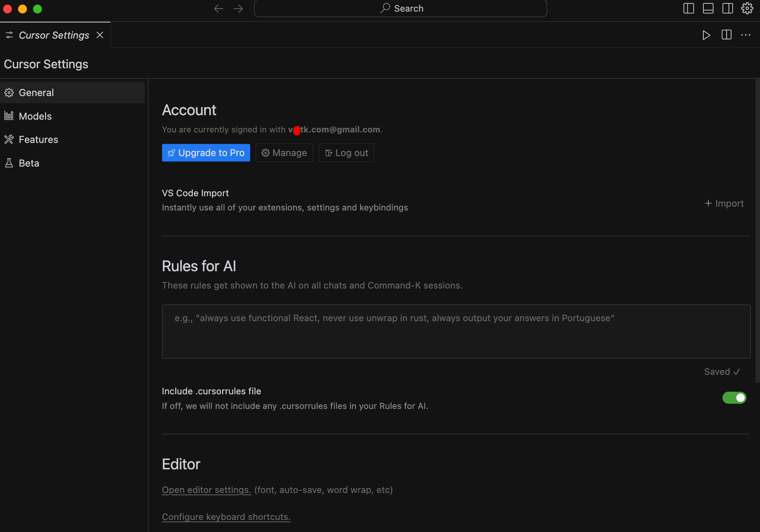Click the run triangle icon
The image size is (760, 532).
pyautogui.click(x=706, y=35)
